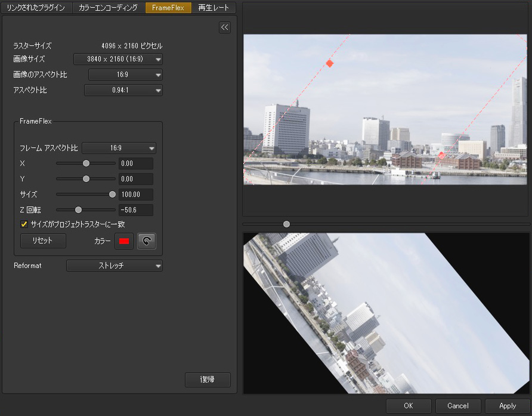The width and height of the screenshot is (532, 416).
Task: Open the 画像のアスペクト比 dropdown
Action: point(125,75)
